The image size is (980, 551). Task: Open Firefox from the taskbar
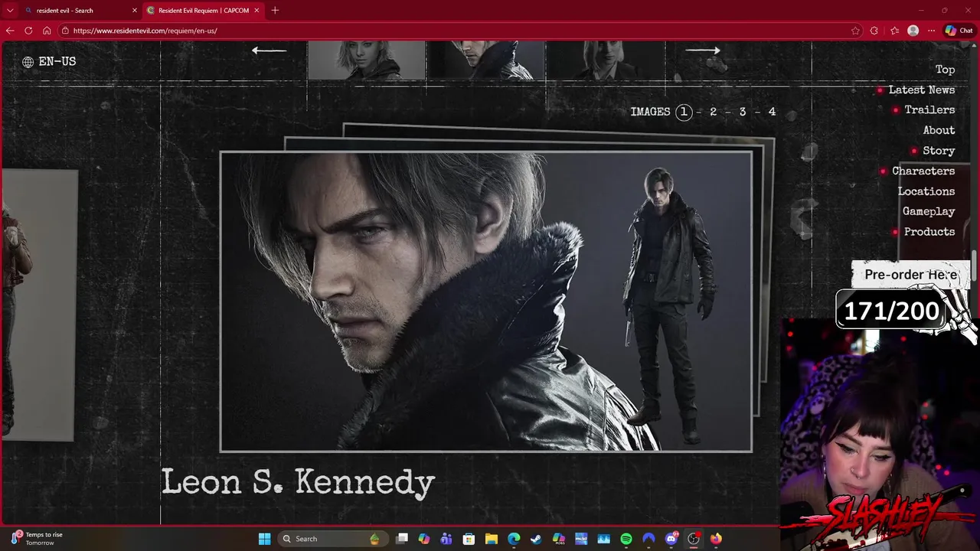716,539
